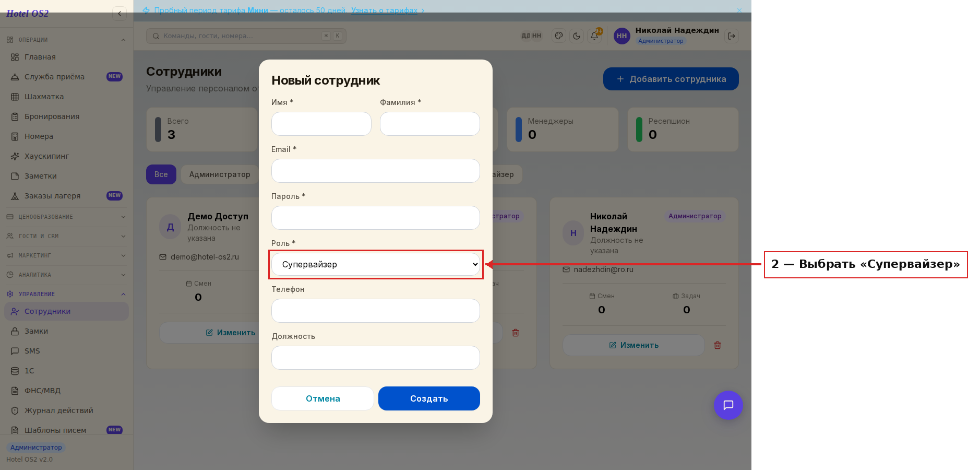The height and width of the screenshot is (470, 980).
Task: Click the Менеджеры stat card
Action: pos(563,130)
